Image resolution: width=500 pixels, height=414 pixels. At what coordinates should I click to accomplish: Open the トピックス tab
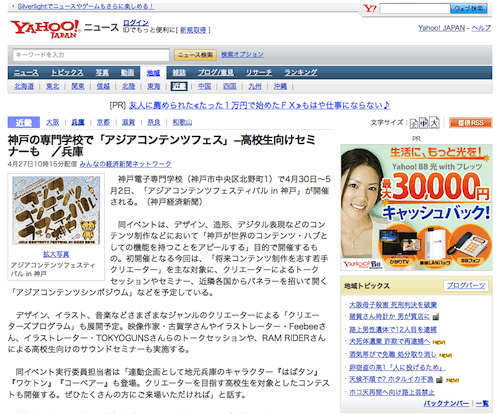67,72
